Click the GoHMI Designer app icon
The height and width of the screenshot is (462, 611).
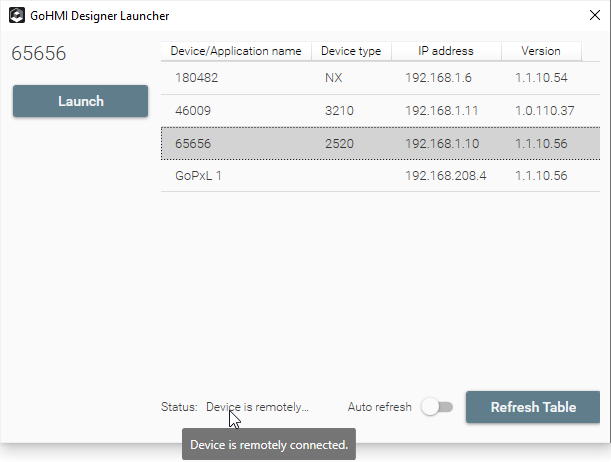(18, 16)
